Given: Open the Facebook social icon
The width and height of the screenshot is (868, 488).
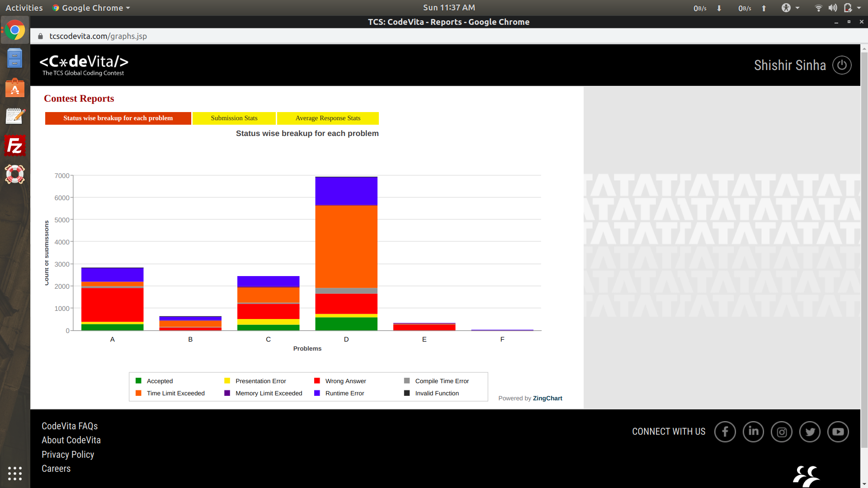Looking at the screenshot, I should [x=725, y=432].
